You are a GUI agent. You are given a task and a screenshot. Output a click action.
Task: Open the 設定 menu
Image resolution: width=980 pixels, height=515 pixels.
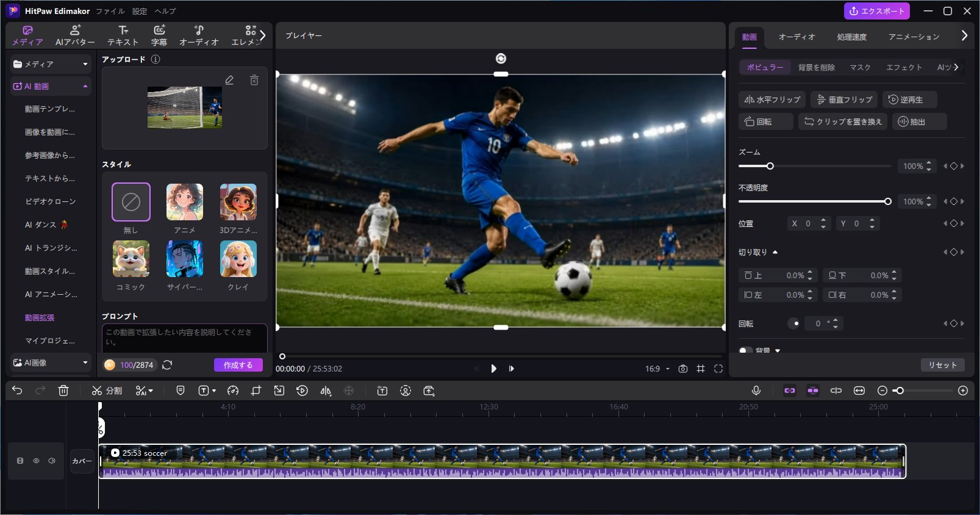pyautogui.click(x=140, y=11)
